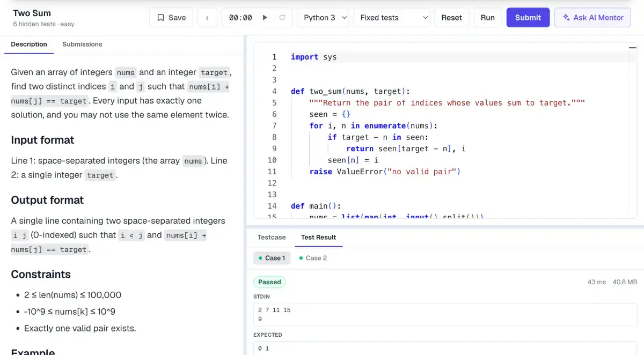This screenshot has height=355, width=644.
Task: Submit the solution
Action: pos(528,18)
